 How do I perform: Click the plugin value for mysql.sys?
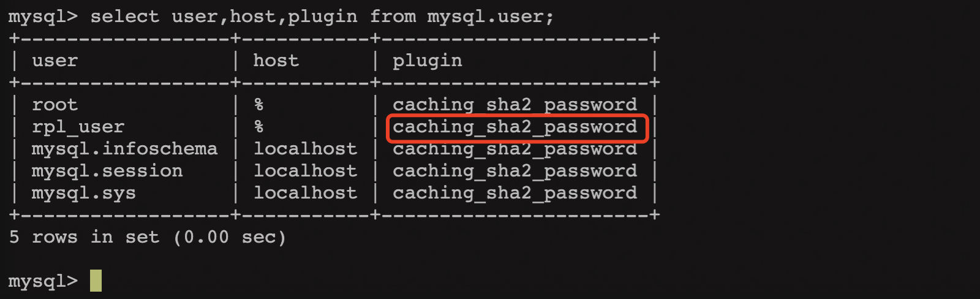pos(515,193)
